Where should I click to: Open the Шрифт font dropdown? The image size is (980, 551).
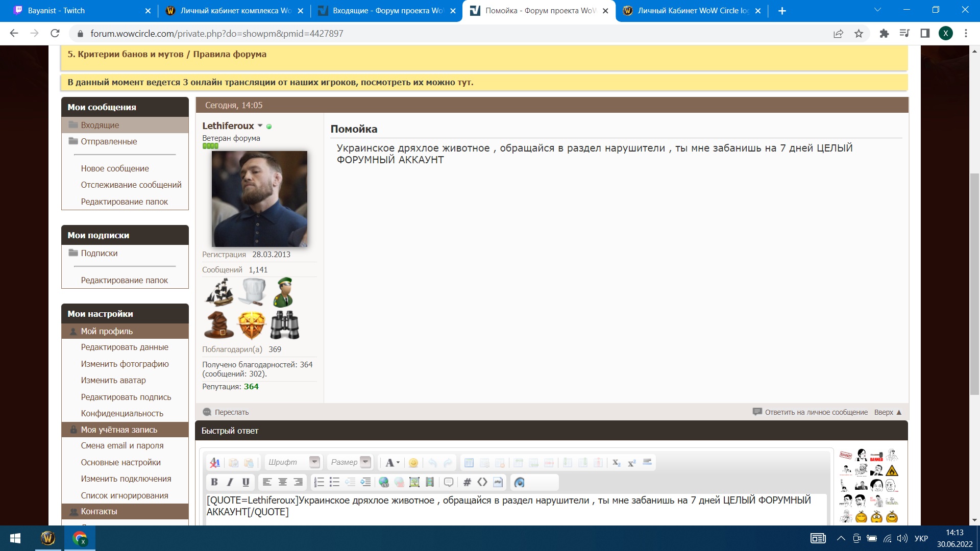click(x=314, y=462)
